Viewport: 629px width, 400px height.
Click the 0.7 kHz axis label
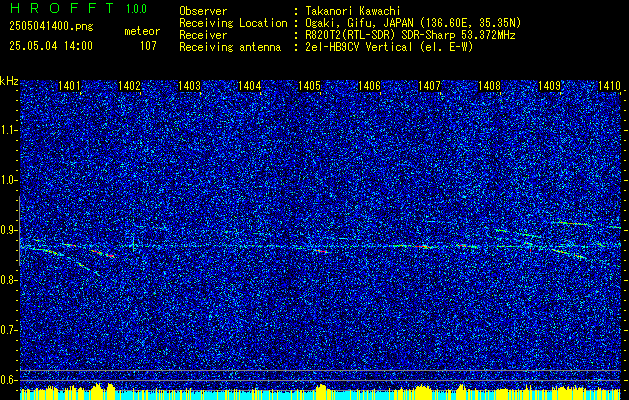8,330
